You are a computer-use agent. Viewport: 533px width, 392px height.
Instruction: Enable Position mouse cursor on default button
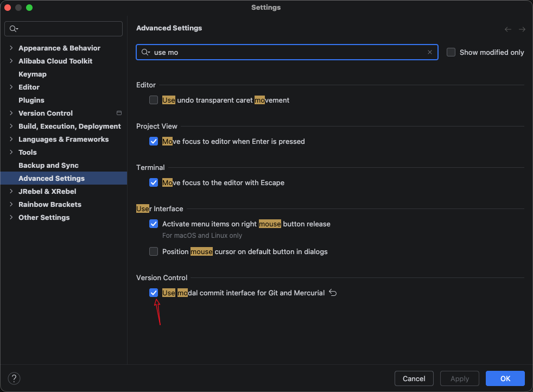point(154,251)
